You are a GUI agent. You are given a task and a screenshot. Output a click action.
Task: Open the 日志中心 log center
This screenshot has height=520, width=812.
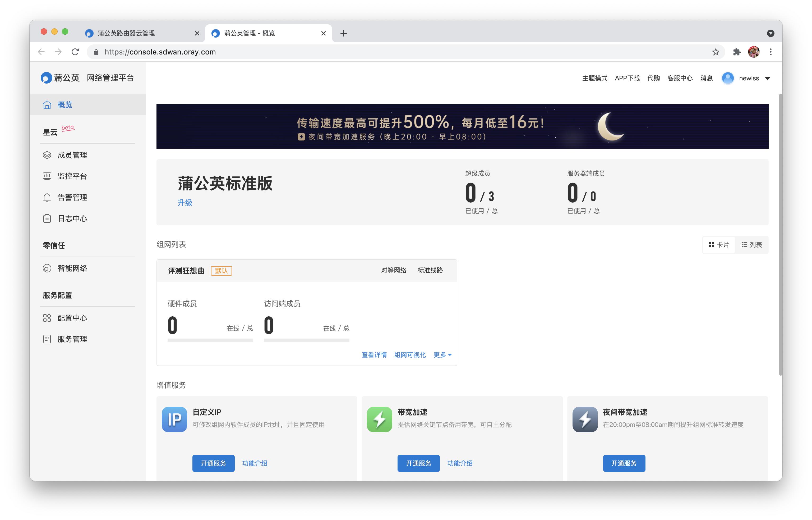tap(72, 218)
